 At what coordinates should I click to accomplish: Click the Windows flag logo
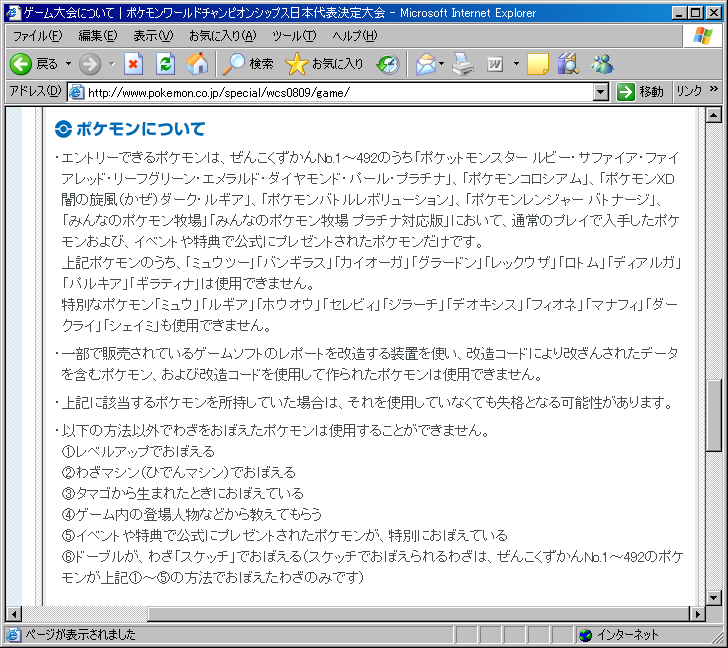pyautogui.click(x=702, y=36)
